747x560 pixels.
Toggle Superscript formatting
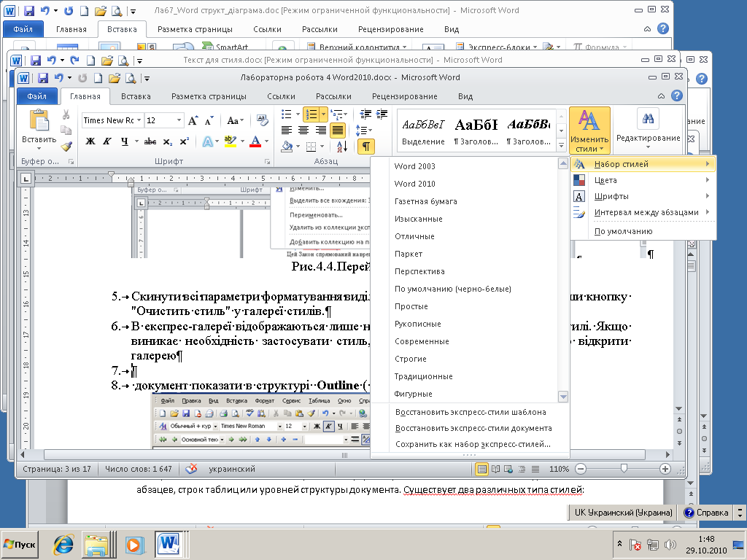click(185, 141)
